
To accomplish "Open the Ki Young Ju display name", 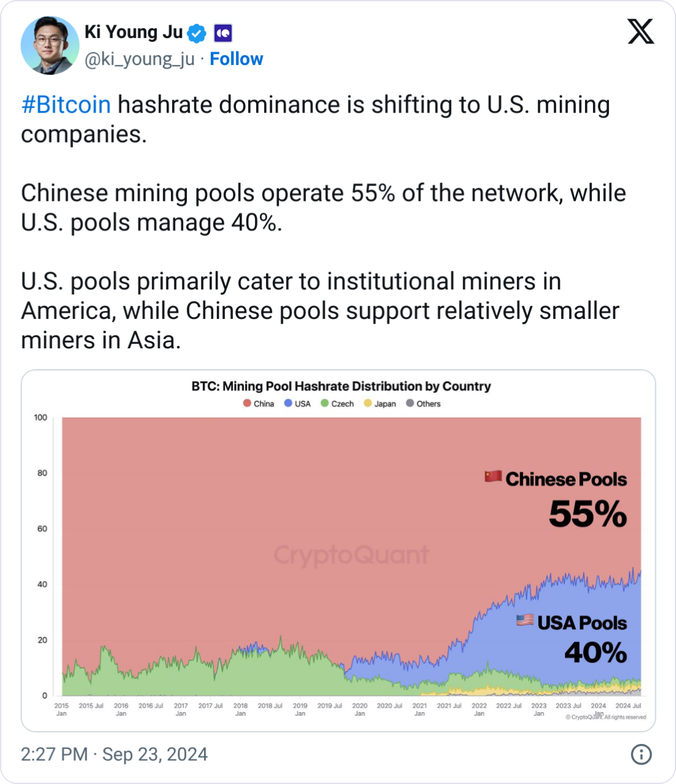I will click(133, 32).
